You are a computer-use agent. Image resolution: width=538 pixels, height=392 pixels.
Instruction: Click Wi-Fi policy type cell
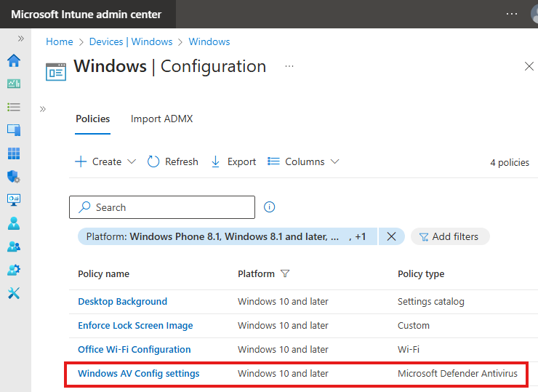409,349
